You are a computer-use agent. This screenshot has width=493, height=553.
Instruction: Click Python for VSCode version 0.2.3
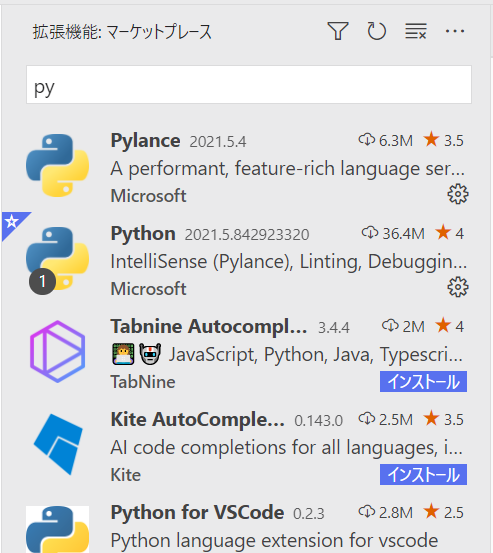(309, 514)
